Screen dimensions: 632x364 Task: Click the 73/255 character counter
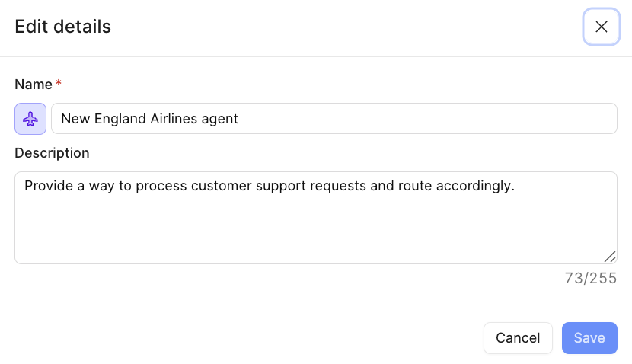591,278
